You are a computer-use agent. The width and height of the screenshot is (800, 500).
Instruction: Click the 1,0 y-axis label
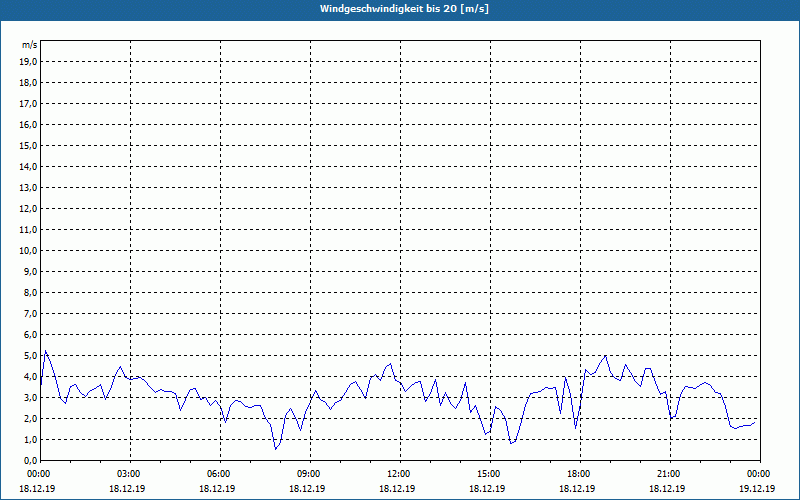pyautogui.click(x=30, y=439)
